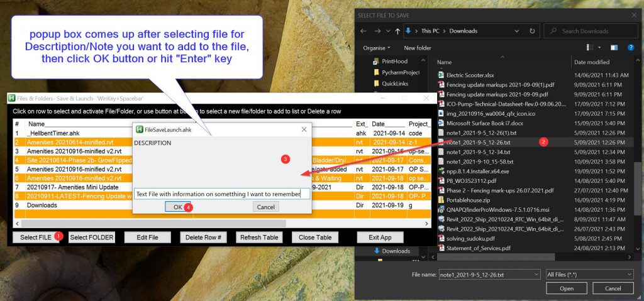Select row 1 _HellbentTimer.ahk in table
644x301 pixels.
222,133
